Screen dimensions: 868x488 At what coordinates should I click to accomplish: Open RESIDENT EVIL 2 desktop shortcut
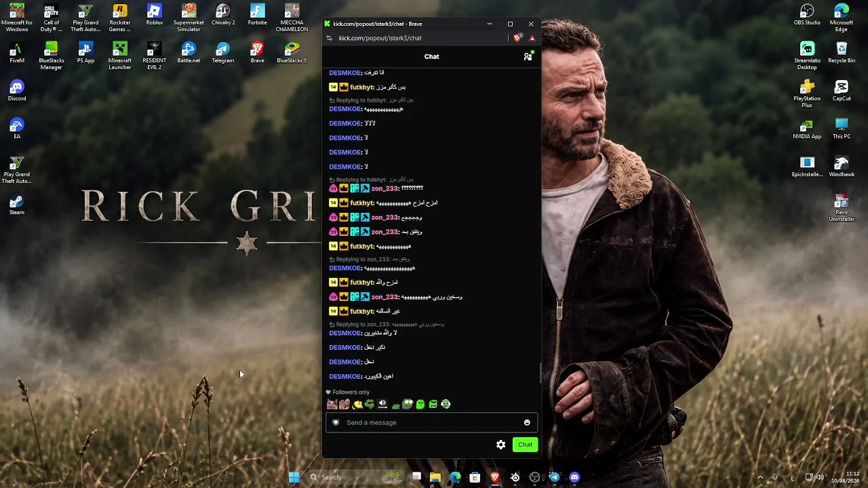[x=155, y=56]
